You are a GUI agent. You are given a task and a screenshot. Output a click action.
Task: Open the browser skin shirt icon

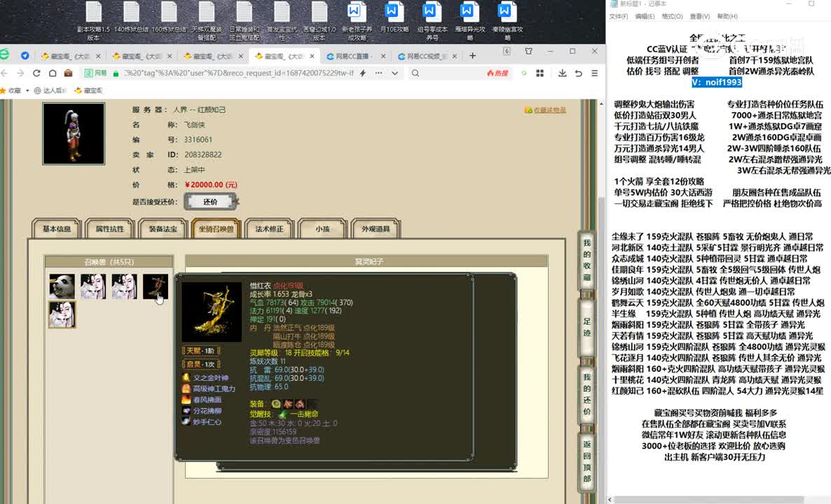tap(528, 51)
